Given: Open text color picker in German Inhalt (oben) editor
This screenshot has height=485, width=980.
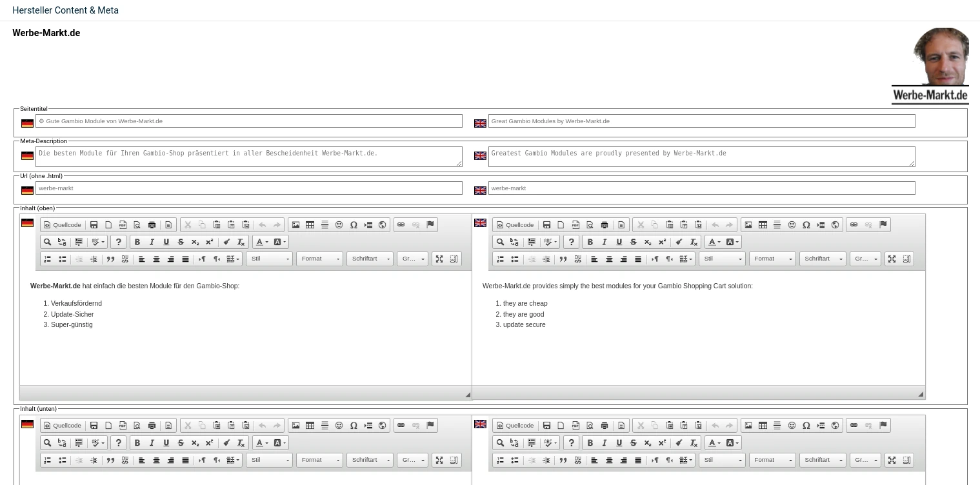Looking at the screenshot, I should [x=261, y=243].
